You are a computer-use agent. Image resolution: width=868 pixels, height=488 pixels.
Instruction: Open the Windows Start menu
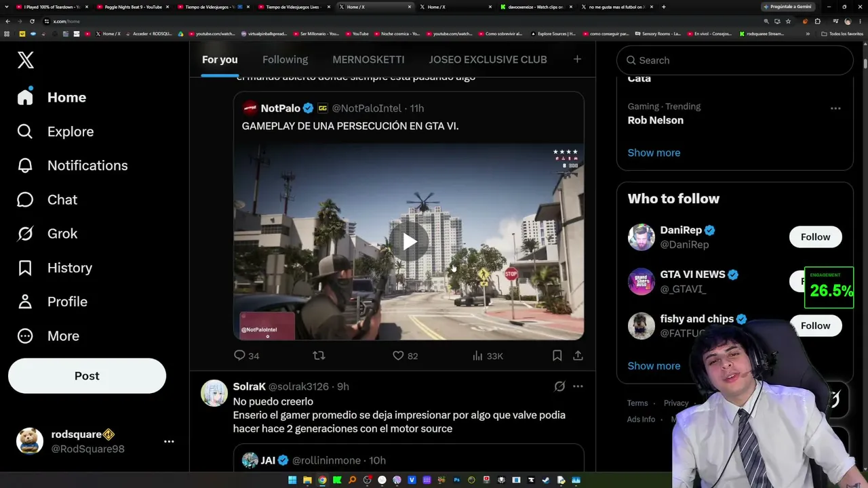click(292, 481)
